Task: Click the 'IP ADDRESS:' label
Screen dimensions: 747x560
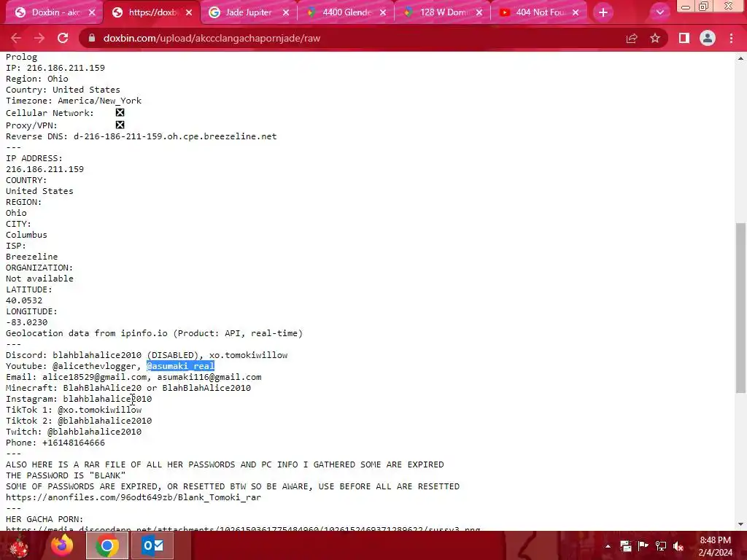Action: [x=34, y=158]
